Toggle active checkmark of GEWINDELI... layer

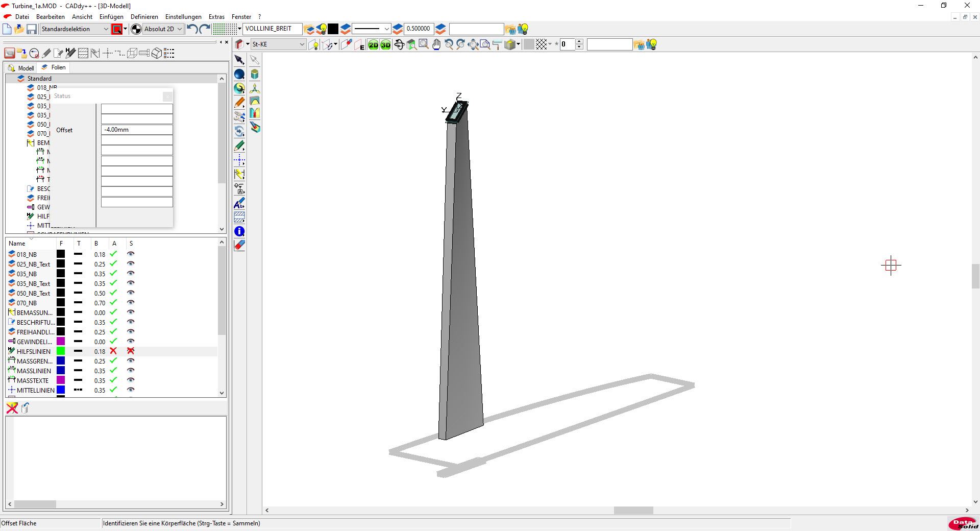113,342
